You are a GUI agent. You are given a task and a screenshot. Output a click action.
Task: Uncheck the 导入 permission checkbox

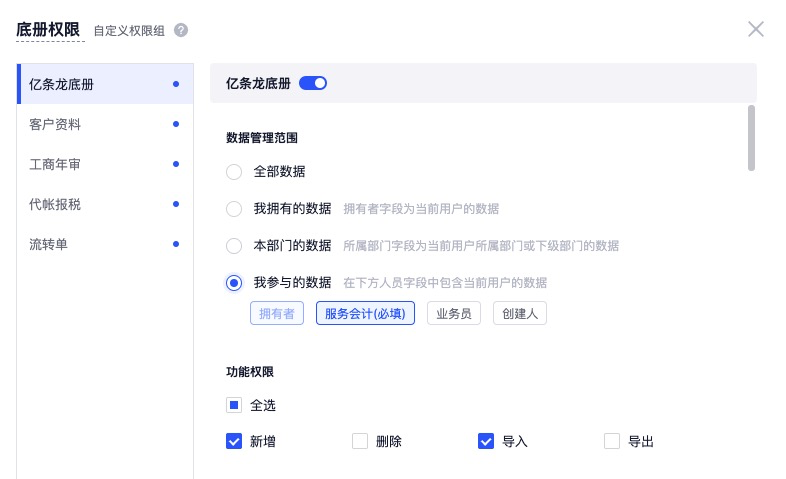(x=486, y=441)
